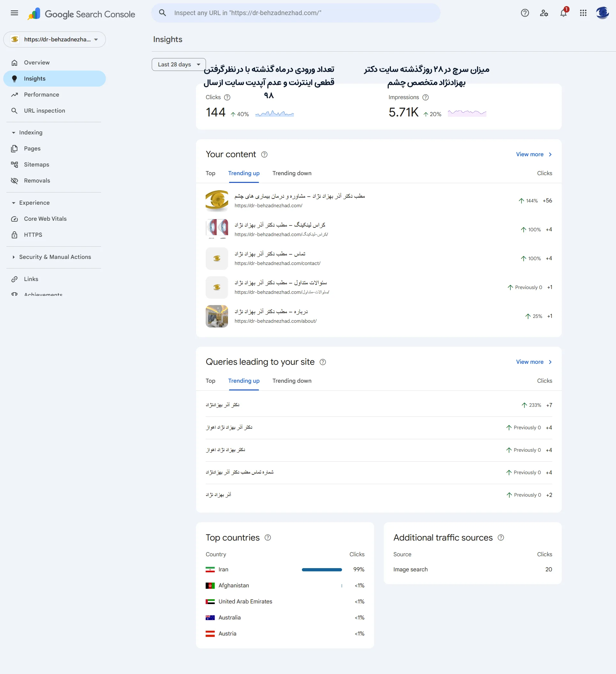Click the Afghanistan country row
Viewport: 616px width, 674px height.
click(x=285, y=586)
